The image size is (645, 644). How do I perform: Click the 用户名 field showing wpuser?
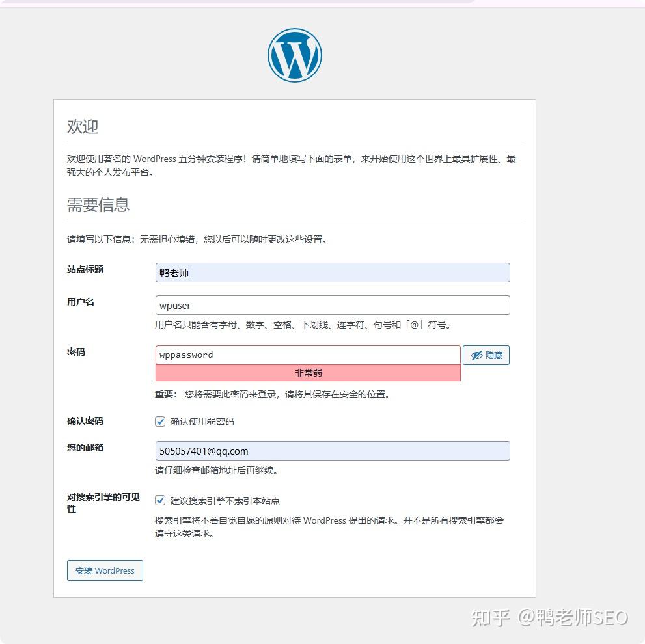[x=332, y=305]
